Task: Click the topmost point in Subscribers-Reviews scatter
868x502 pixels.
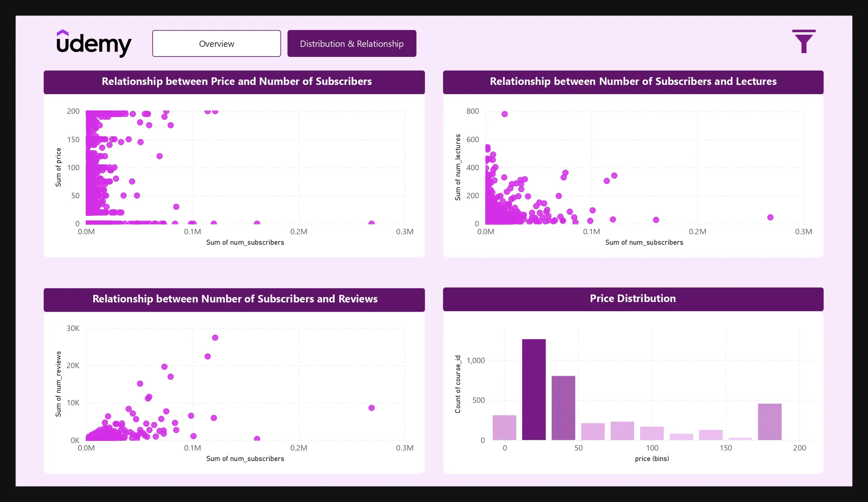Action: 215,338
